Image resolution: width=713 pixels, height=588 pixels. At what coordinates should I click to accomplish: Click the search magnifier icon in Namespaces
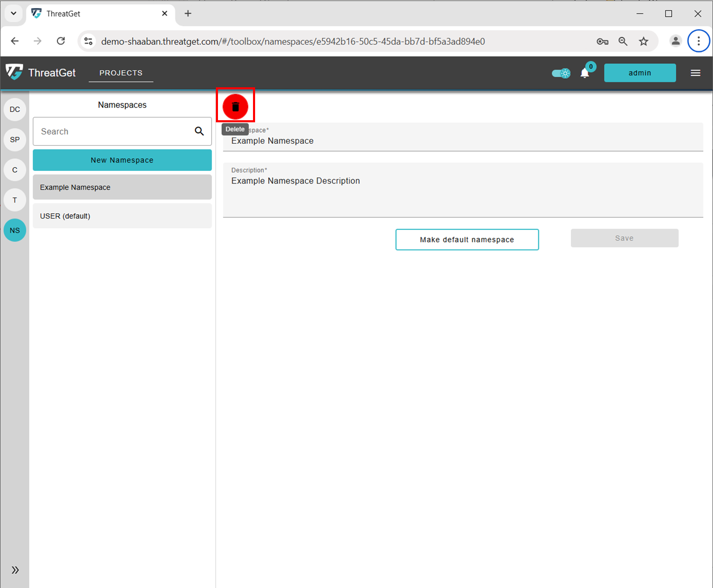(199, 131)
